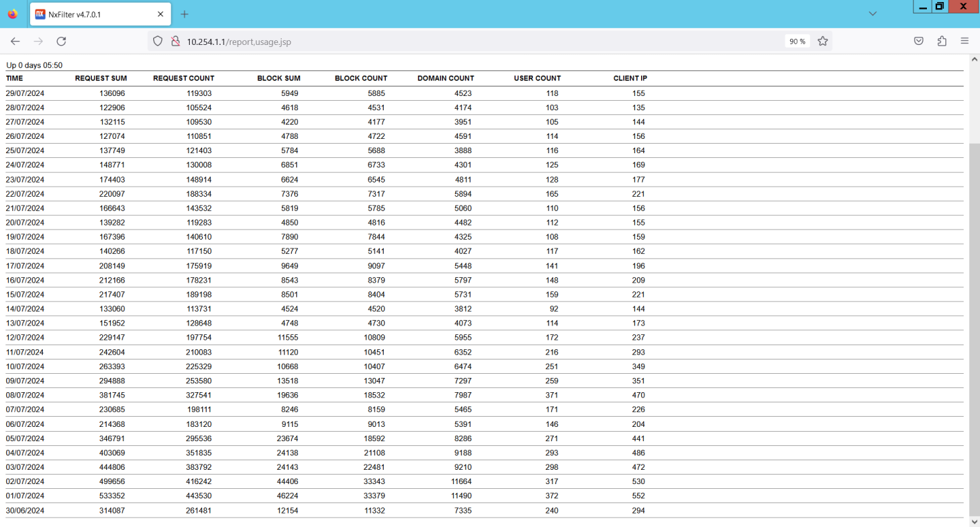Click request sum 151952 for 13/07/2024

pyautogui.click(x=112, y=323)
